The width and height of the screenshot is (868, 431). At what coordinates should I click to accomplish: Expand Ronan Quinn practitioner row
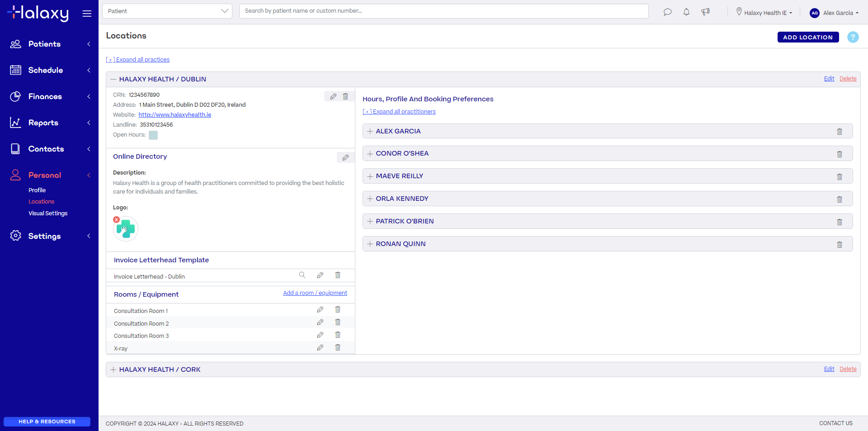tap(370, 244)
